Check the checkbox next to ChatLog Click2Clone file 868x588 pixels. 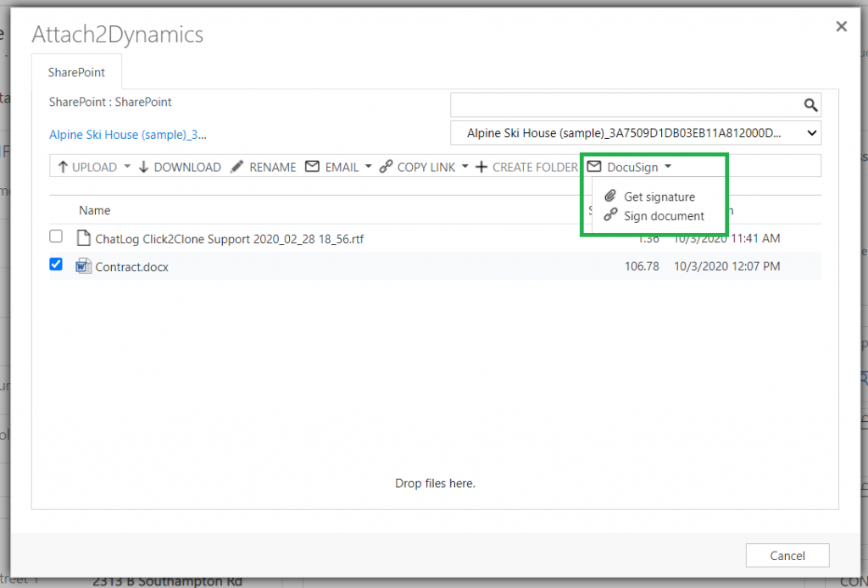click(x=56, y=236)
